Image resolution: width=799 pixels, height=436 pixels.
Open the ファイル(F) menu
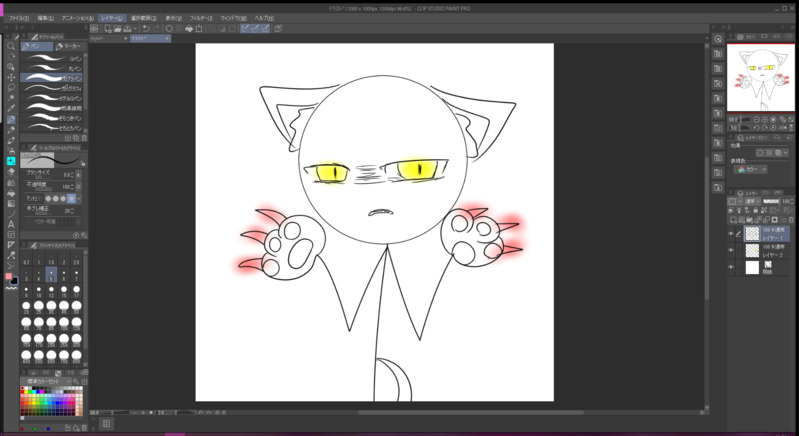(18, 18)
